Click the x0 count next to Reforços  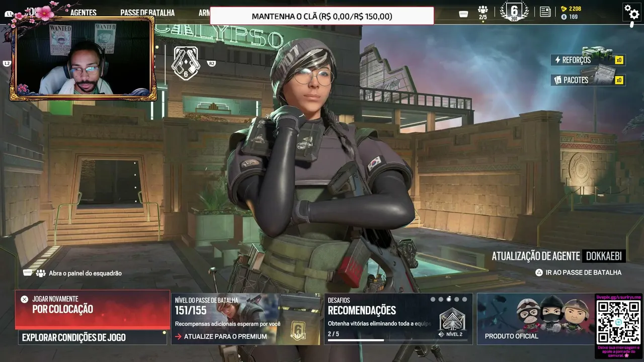[619, 60]
